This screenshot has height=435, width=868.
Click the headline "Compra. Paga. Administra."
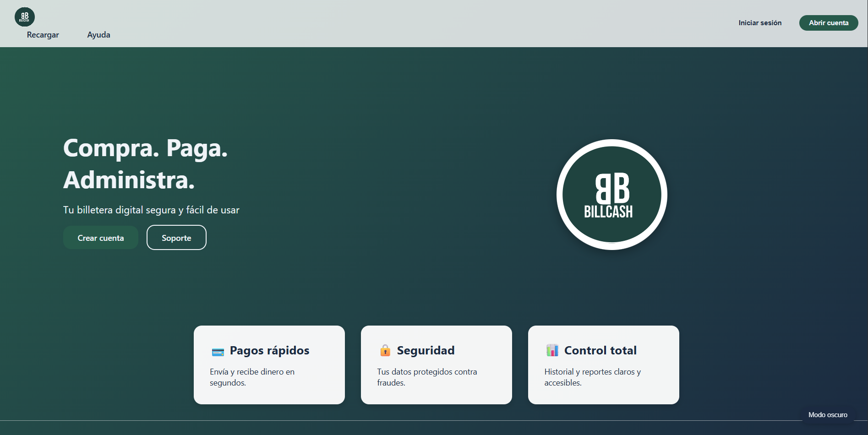pyautogui.click(x=145, y=164)
